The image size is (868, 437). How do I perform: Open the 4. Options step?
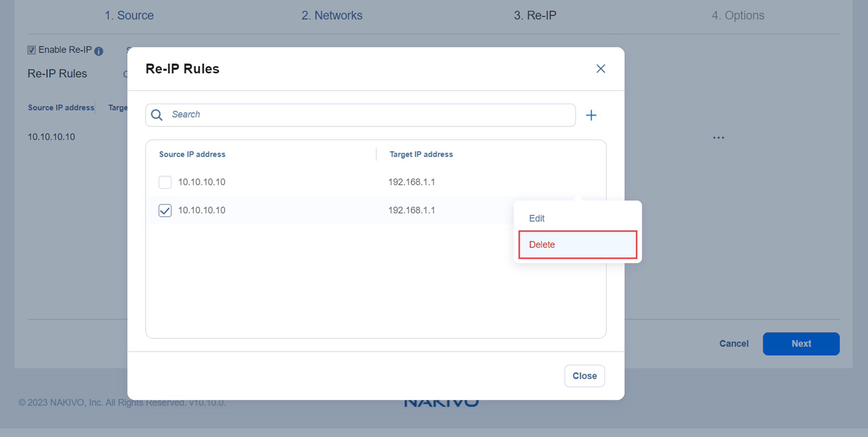(x=738, y=15)
